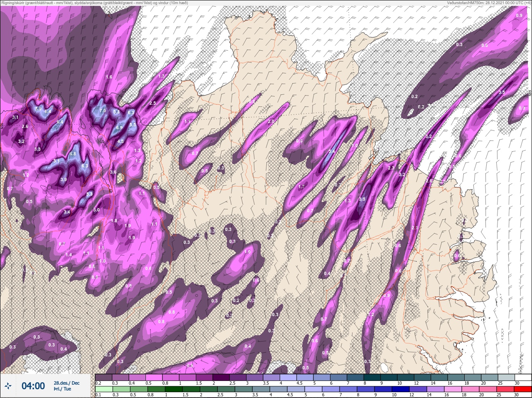Select white 30 swatch in upper legend row
532x398 pixels.
(523, 377)
